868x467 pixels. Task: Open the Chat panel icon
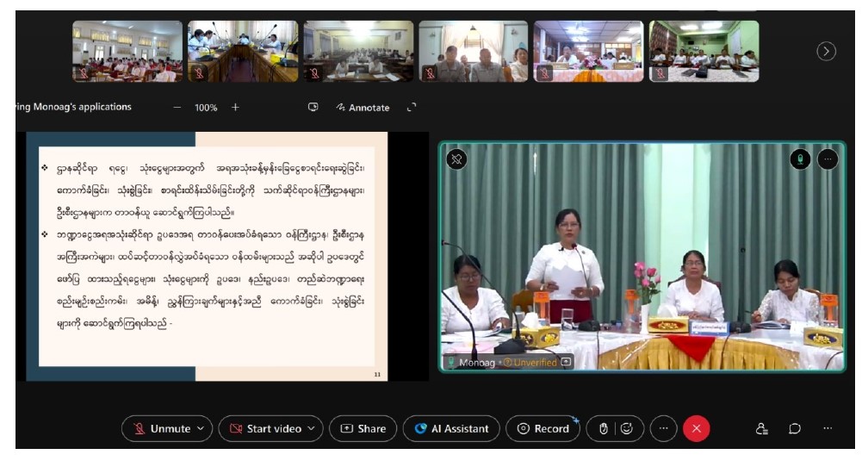tap(795, 428)
